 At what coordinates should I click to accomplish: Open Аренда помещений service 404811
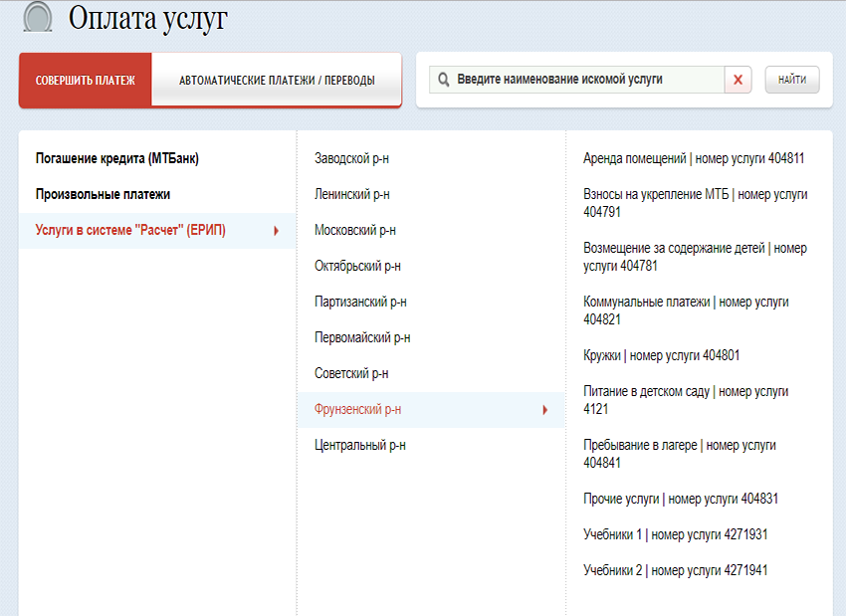pyautogui.click(x=693, y=158)
